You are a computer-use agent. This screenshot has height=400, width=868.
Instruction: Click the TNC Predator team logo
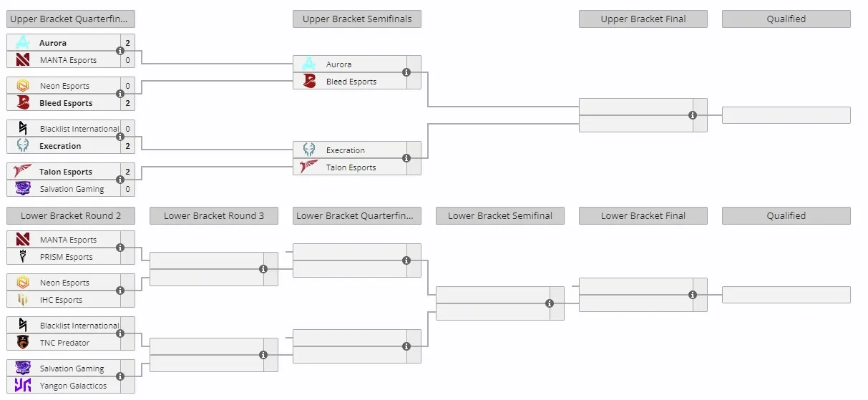point(23,343)
